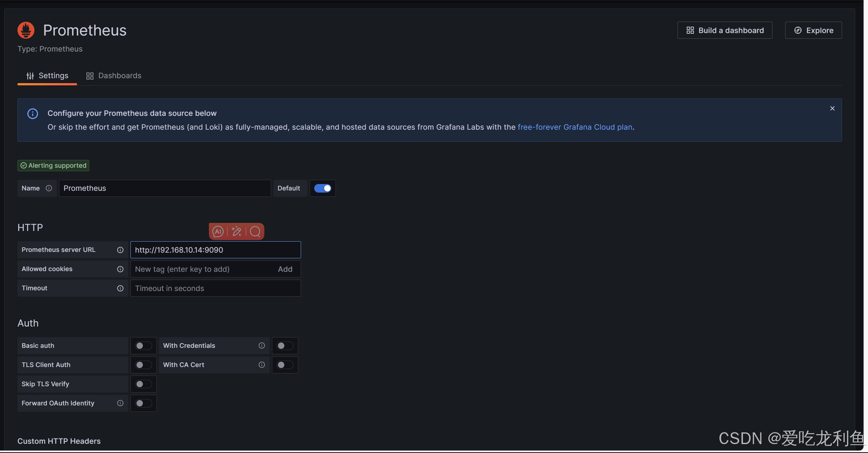Focus the Name input field
The height and width of the screenshot is (453, 868).
click(x=165, y=188)
